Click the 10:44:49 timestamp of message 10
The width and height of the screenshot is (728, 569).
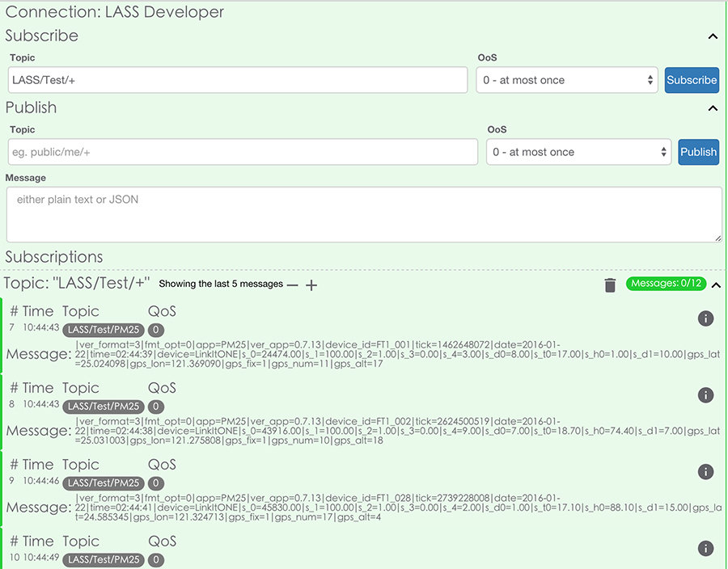(41, 558)
